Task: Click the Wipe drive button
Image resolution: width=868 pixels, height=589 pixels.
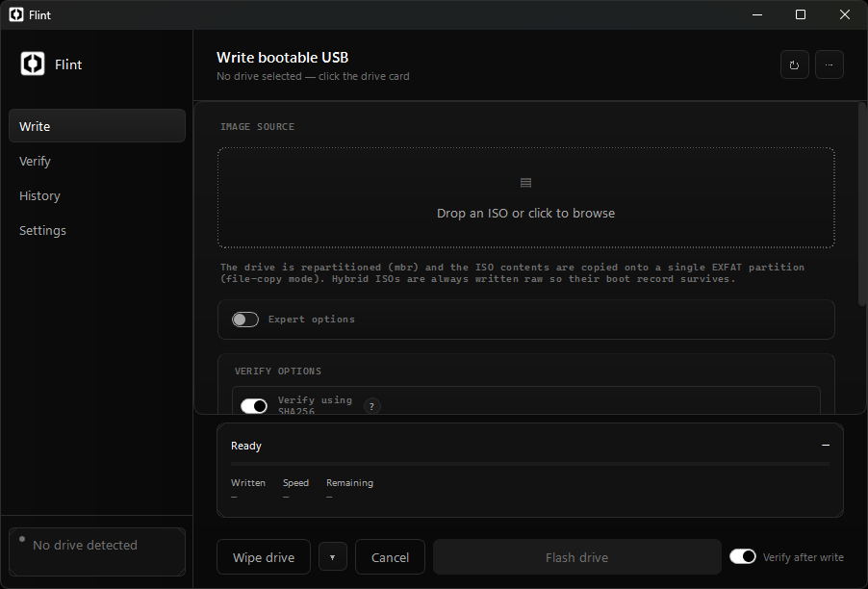Action: [x=264, y=557]
